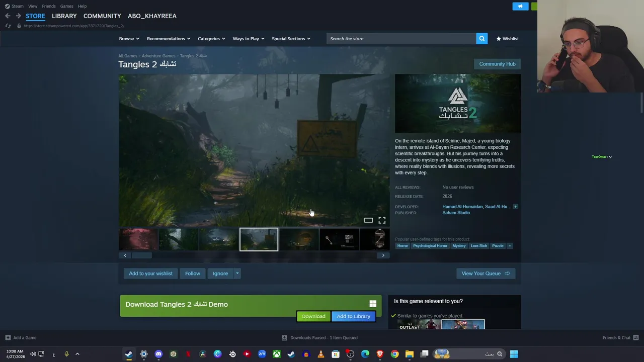This screenshot has width=644, height=362.
Task: Open Microsoft Edge from the taskbar
Action: click(365, 354)
